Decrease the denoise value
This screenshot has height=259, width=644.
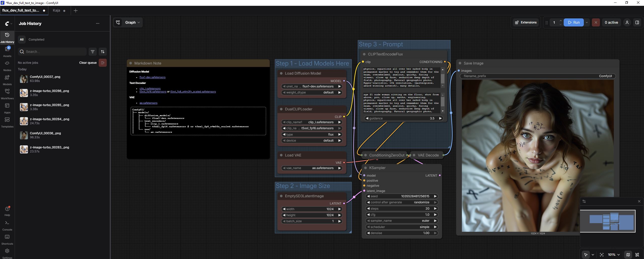(368, 233)
